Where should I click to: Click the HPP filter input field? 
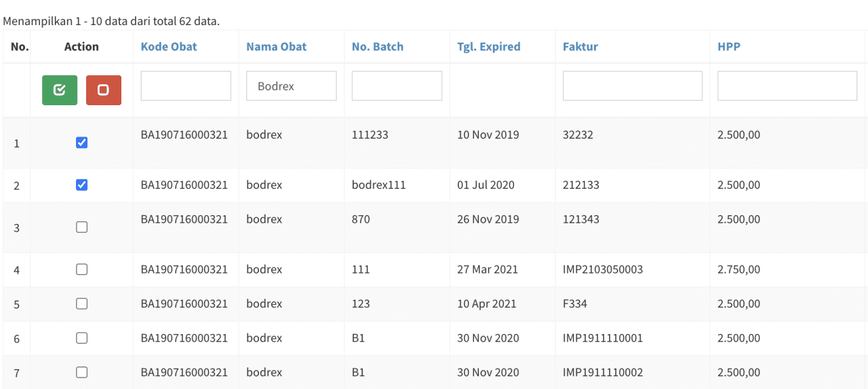[x=787, y=86]
